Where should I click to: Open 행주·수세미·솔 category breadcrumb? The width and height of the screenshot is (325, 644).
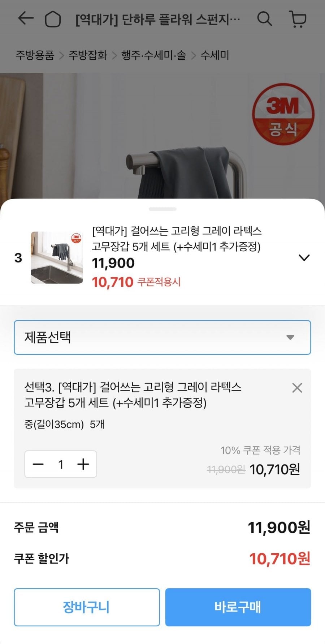pos(154,55)
